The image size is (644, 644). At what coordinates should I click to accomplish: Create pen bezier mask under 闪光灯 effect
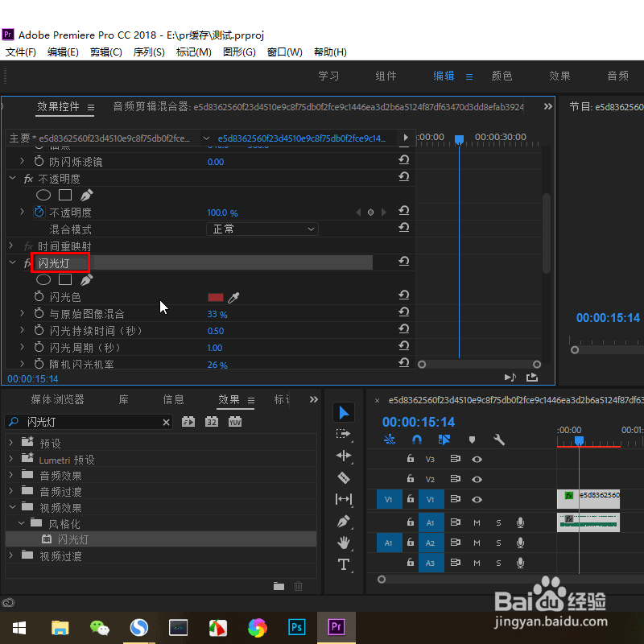coord(86,279)
